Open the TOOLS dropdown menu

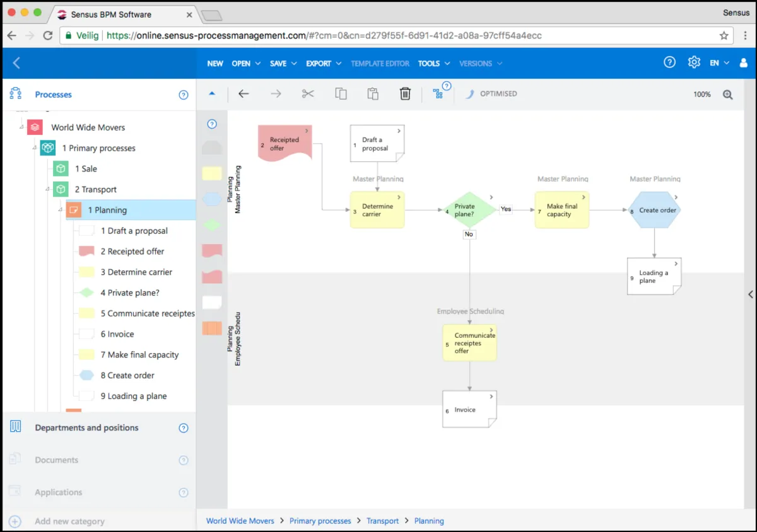pyautogui.click(x=434, y=64)
